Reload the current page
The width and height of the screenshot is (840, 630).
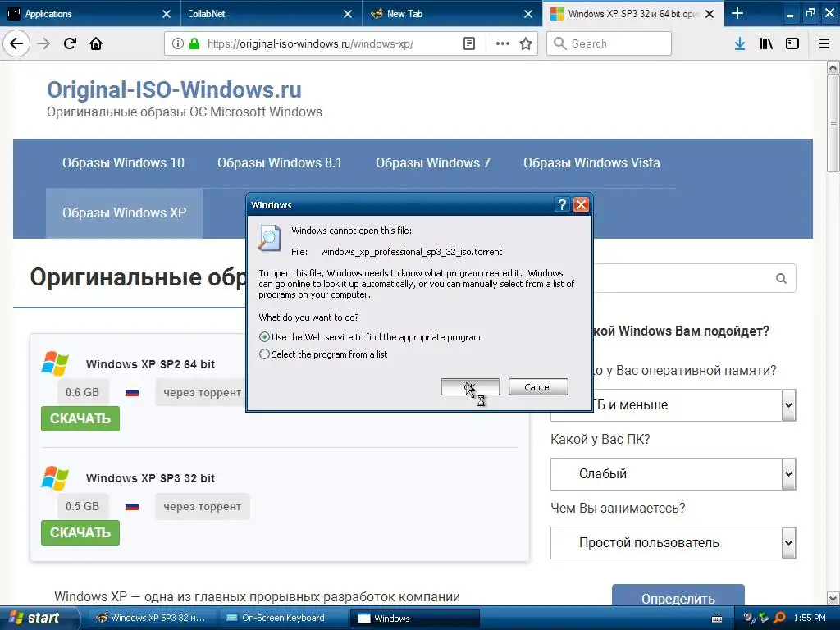[70, 43]
